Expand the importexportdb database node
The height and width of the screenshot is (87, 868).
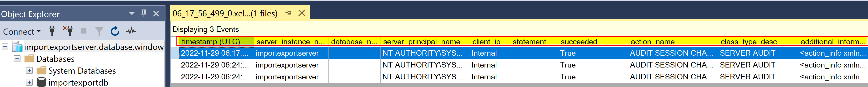tap(29, 82)
